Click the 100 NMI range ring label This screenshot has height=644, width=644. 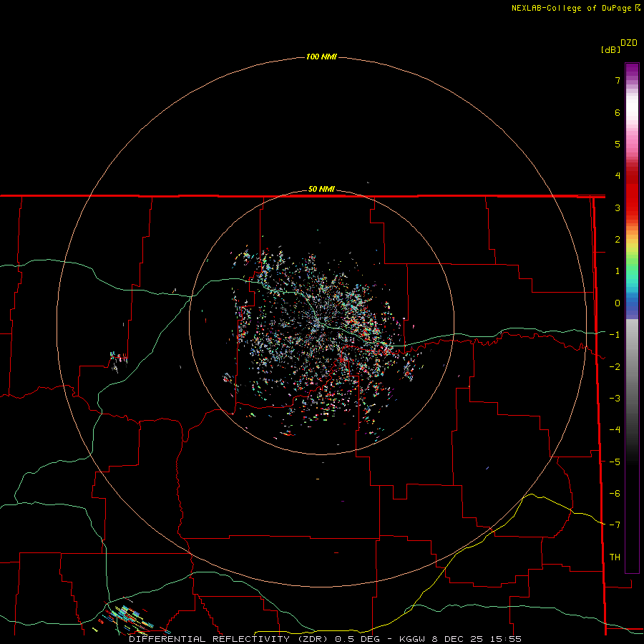click(x=321, y=57)
